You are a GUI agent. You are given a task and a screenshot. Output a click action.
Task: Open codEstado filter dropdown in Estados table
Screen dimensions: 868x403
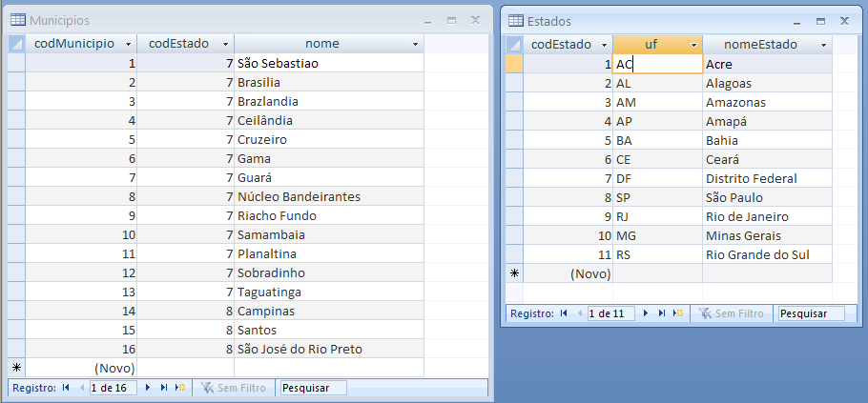[x=605, y=45]
